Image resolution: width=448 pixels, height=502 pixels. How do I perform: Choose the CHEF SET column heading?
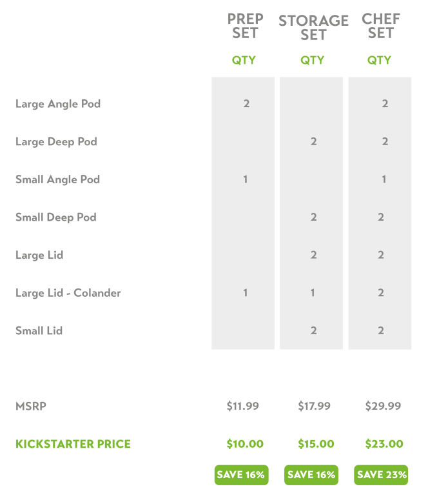pos(380,26)
